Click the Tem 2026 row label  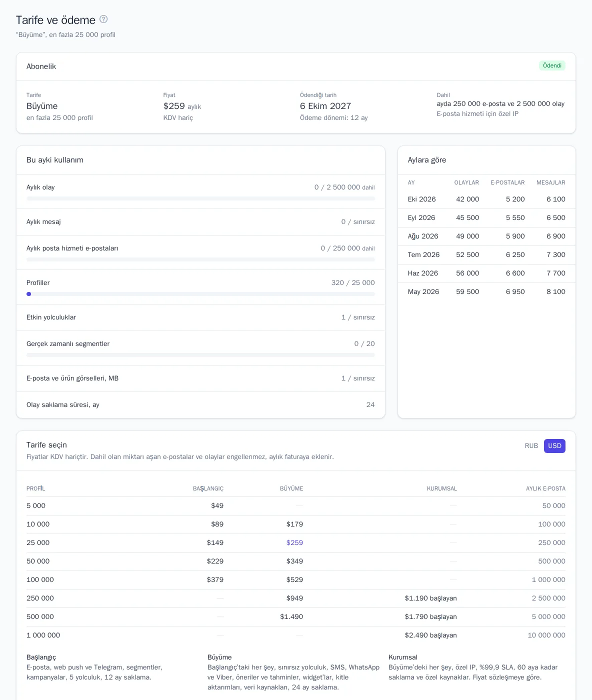423,255
